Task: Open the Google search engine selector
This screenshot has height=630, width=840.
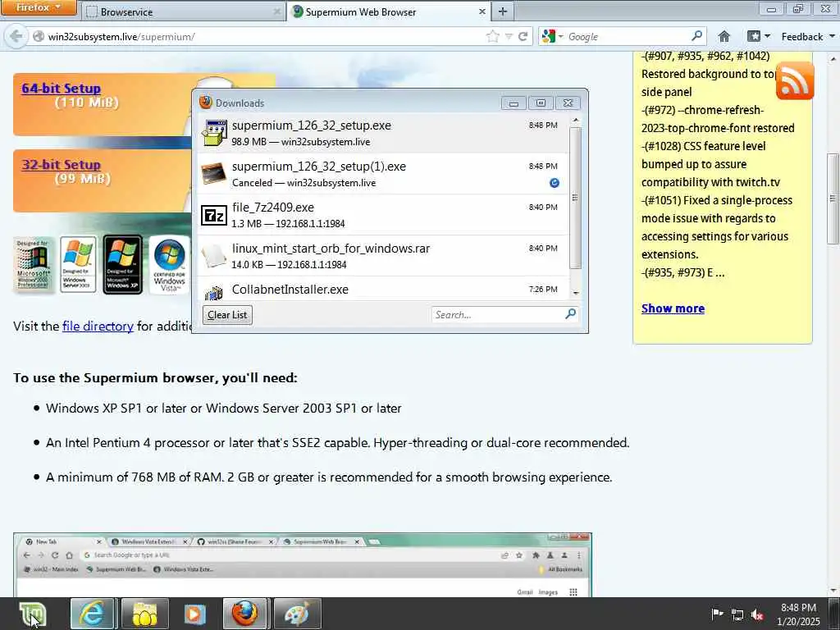Action: tap(552, 36)
